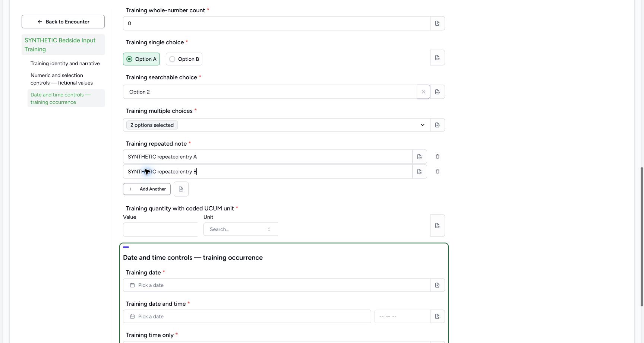Viewport: 644px width, 343px height.
Task: Focus the Training whole-number count field
Action: tap(277, 23)
